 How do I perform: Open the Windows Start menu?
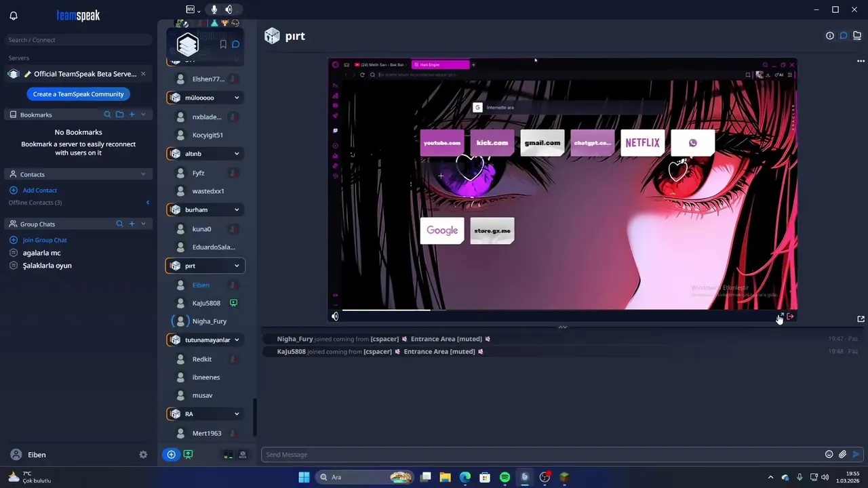tap(304, 477)
